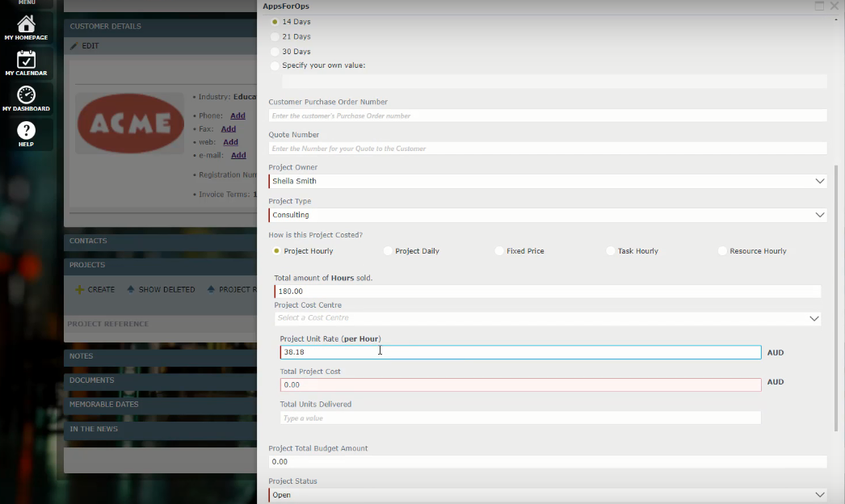Click Add link next to Phone
The image size is (845, 504).
[x=238, y=115]
